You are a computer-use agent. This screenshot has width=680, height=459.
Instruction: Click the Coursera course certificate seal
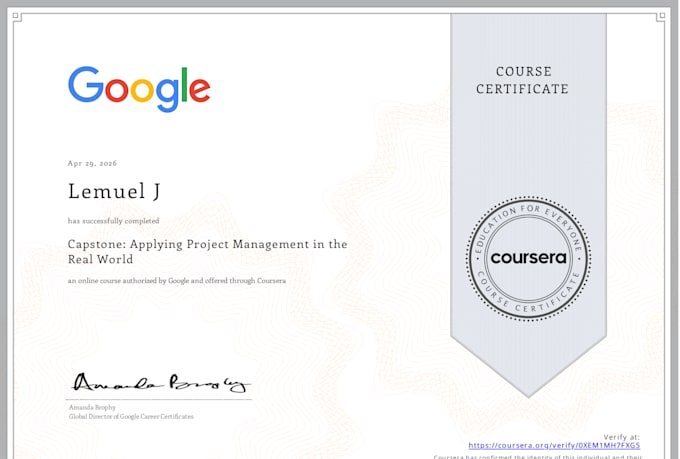click(528, 259)
